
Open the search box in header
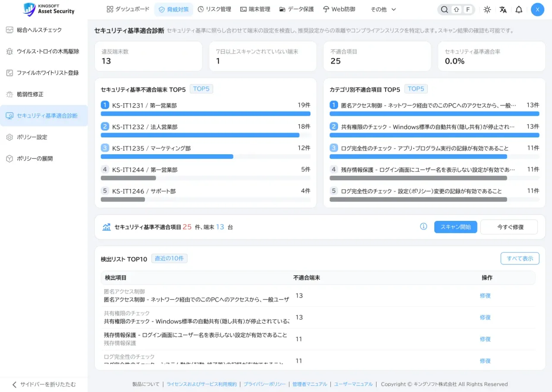(x=456, y=9)
